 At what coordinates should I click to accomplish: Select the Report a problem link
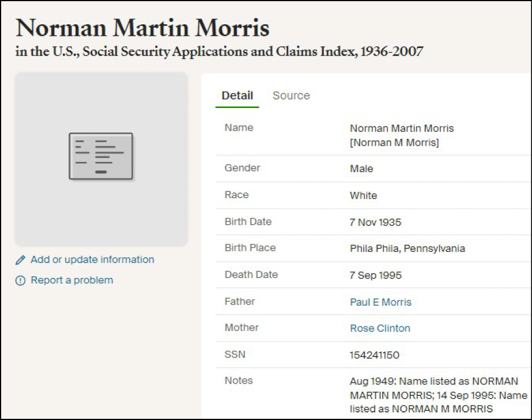72,280
